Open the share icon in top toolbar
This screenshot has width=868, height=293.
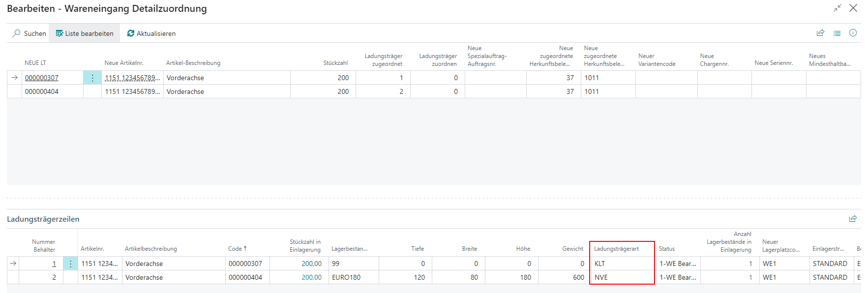(x=820, y=33)
